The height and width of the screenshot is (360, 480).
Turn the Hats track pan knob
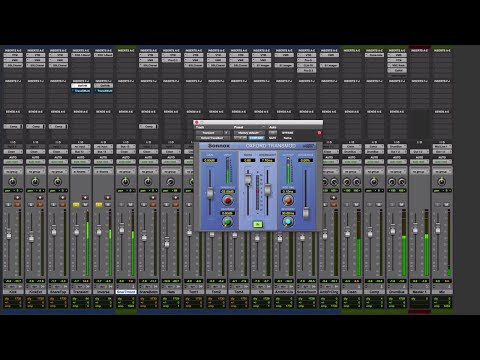click(170, 182)
